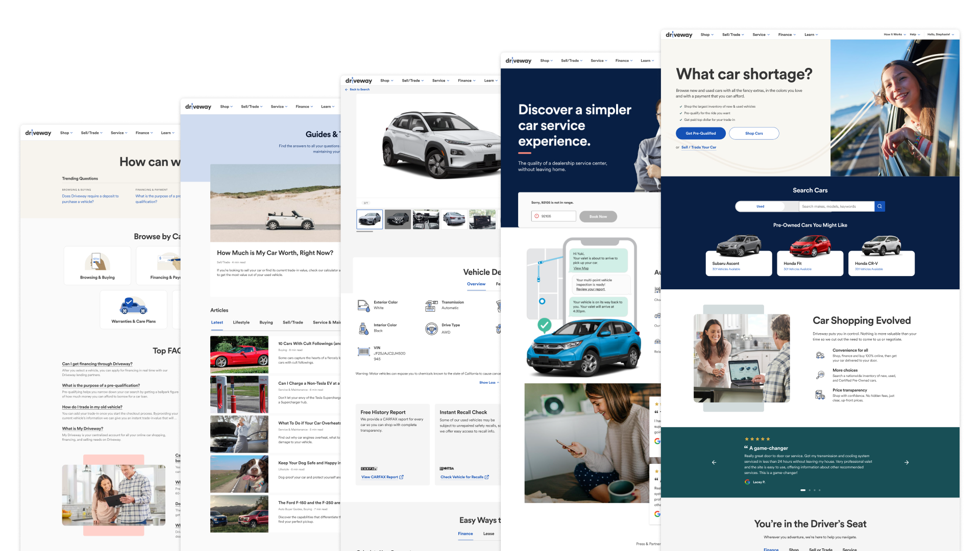Viewport: 980px width, 551px height.
Task: Click the blue search magnifier button
Action: (879, 206)
